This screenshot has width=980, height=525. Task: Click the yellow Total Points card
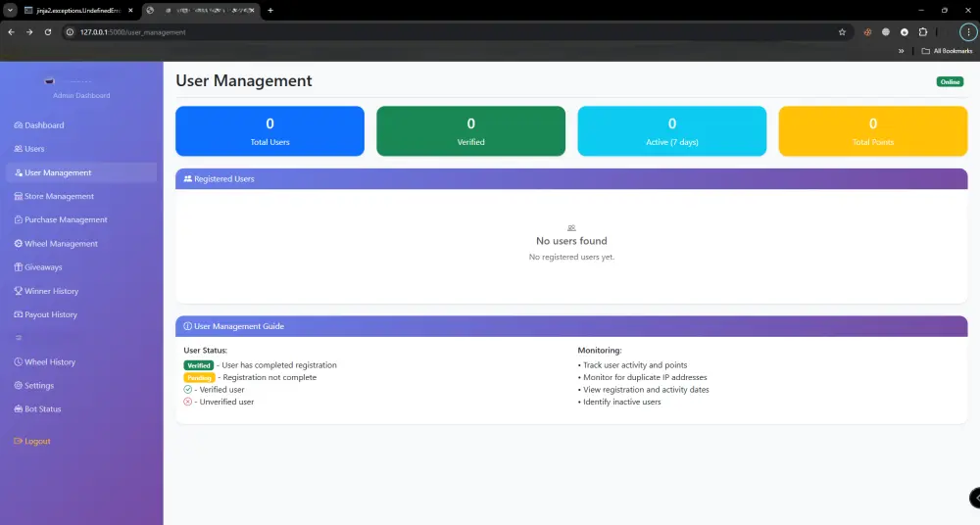point(873,130)
